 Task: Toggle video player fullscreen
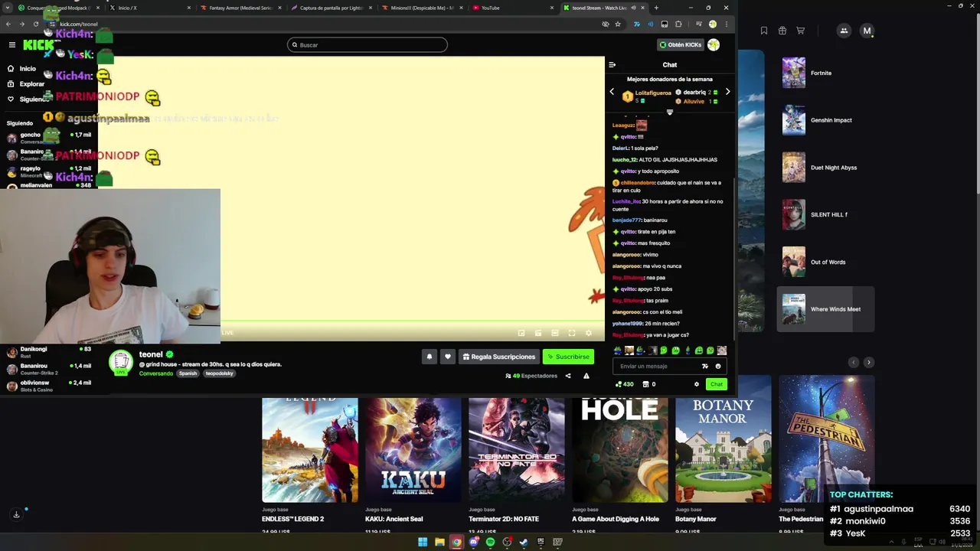pos(572,333)
